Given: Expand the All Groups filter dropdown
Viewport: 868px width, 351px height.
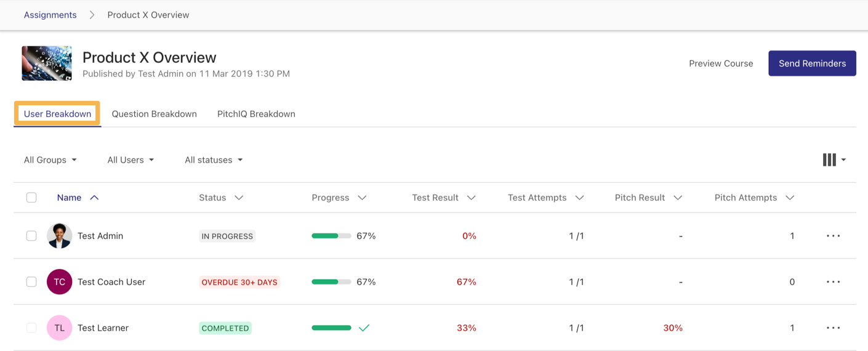Looking at the screenshot, I should [x=50, y=160].
